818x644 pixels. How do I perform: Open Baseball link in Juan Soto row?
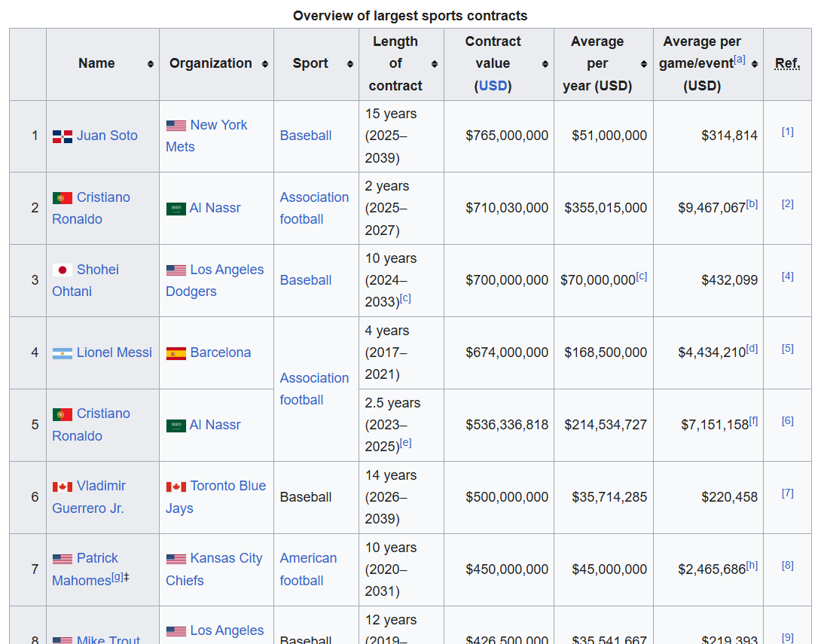click(x=306, y=136)
